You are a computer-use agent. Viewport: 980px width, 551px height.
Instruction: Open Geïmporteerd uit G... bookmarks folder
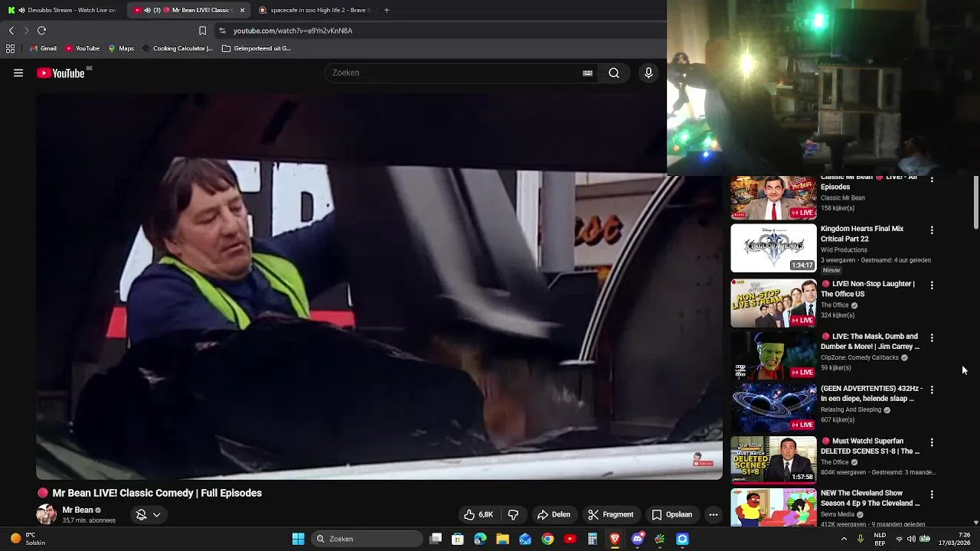[256, 48]
